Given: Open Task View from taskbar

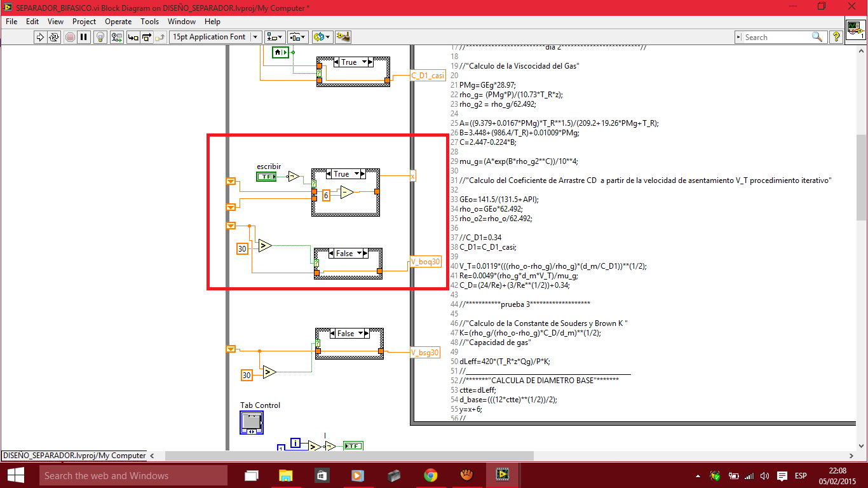Looking at the screenshot, I should click(x=252, y=475).
